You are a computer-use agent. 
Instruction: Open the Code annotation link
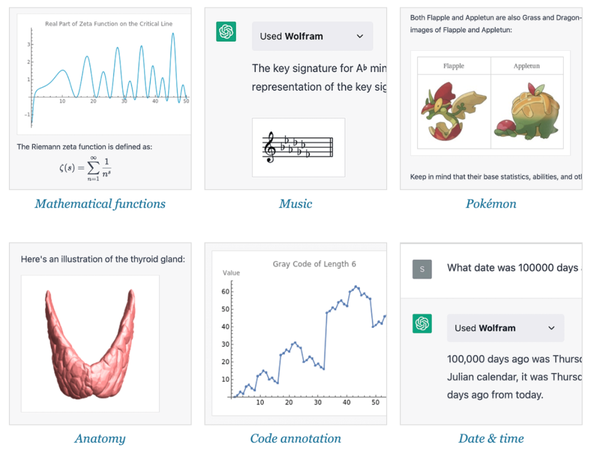(x=295, y=438)
